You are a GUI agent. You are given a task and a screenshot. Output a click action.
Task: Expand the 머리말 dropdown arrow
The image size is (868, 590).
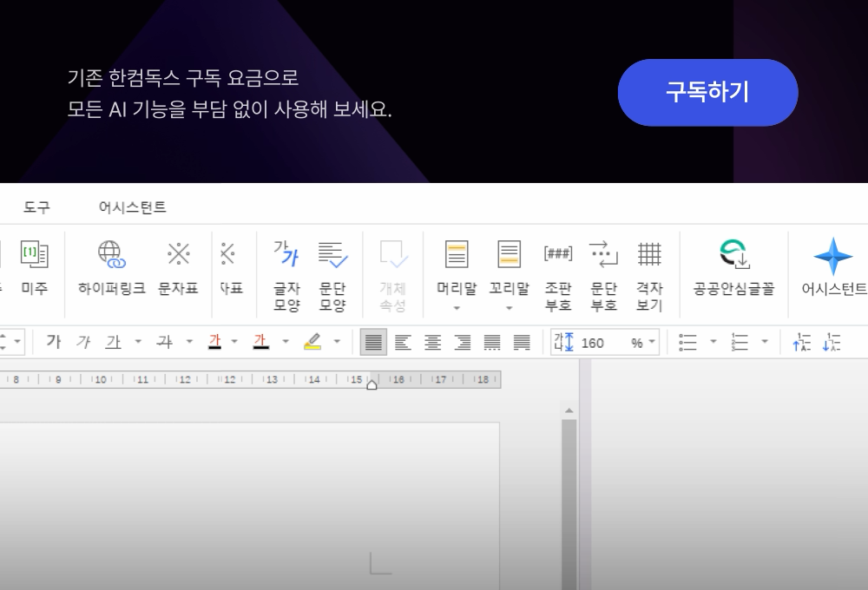[457, 308]
